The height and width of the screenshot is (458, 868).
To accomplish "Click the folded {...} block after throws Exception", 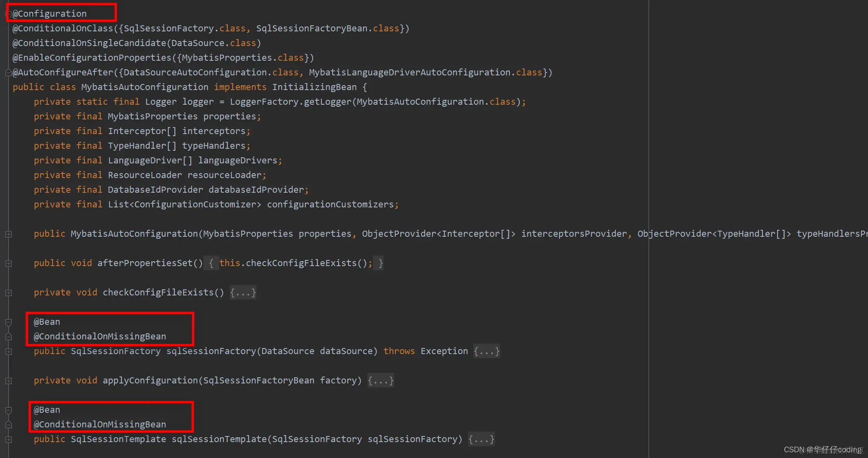I will click(487, 351).
